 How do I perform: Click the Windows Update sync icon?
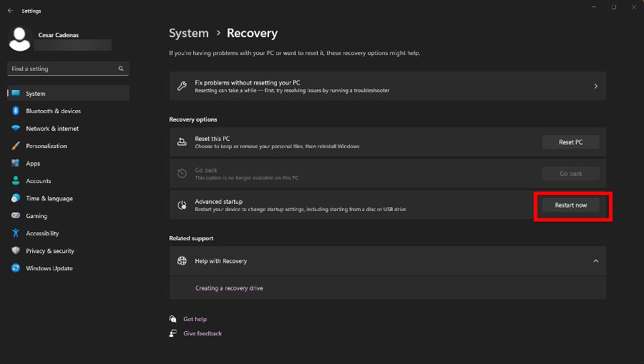[16, 268]
